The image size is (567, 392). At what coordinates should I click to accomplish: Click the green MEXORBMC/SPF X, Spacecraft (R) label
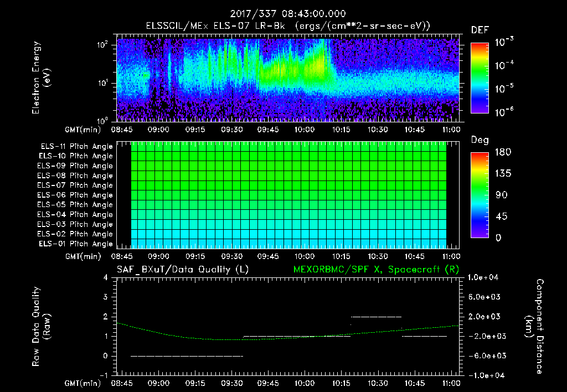coord(376,270)
